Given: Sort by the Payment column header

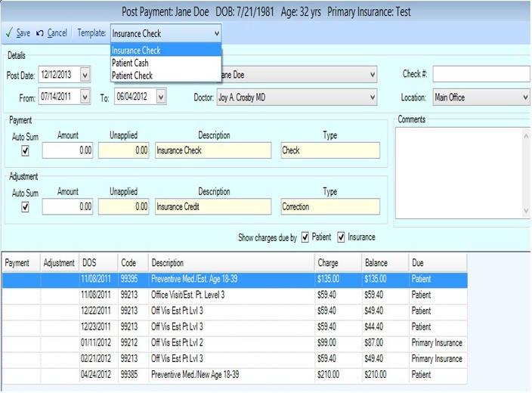Looking at the screenshot, I should pos(21,263).
